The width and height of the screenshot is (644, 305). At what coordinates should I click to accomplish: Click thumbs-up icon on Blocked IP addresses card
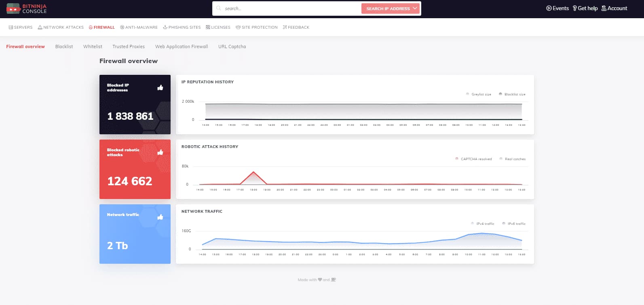(160, 87)
